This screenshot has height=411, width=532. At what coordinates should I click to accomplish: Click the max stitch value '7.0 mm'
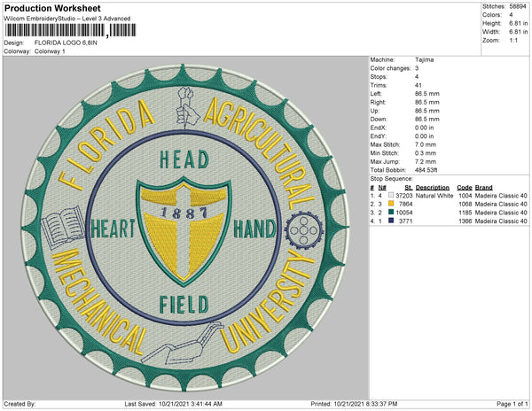click(426, 144)
